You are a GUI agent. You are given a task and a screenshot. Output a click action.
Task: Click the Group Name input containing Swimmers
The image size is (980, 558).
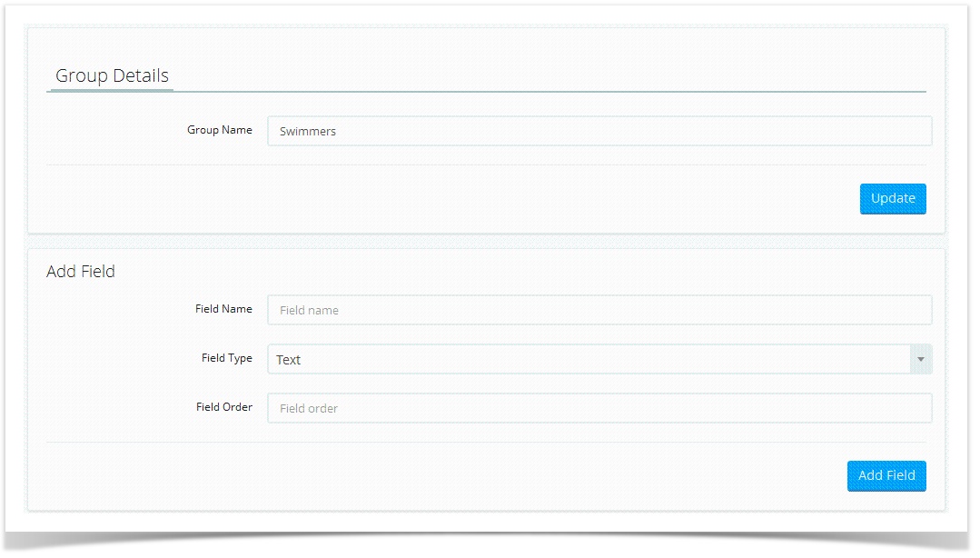click(x=599, y=131)
